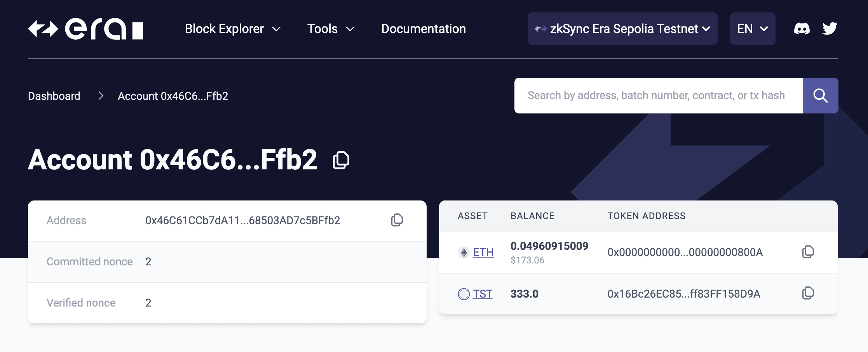Viewport: 868px width, 352px height.
Task: Open the zkSync Era Sepolia Testnet network selector
Action: (x=622, y=28)
